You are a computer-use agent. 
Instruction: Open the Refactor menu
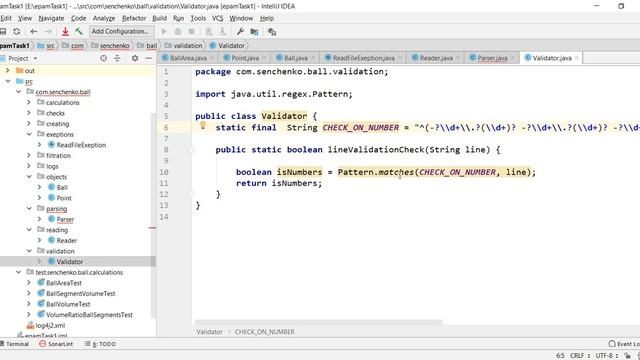pyautogui.click(x=134, y=18)
